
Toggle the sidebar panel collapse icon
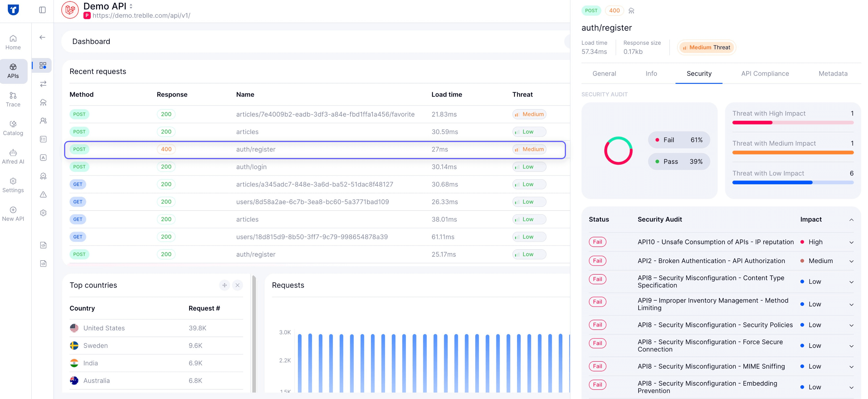tap(43, 10)
